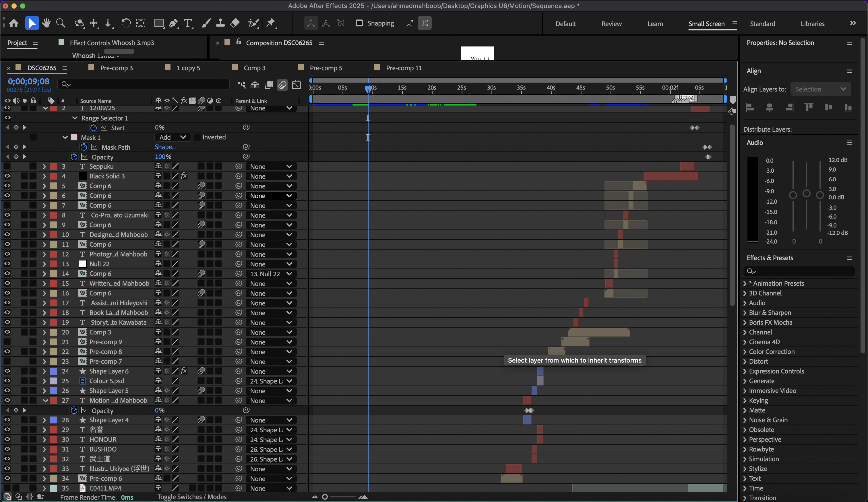Click Toggle Switches / Modes button

click(192, 497)
